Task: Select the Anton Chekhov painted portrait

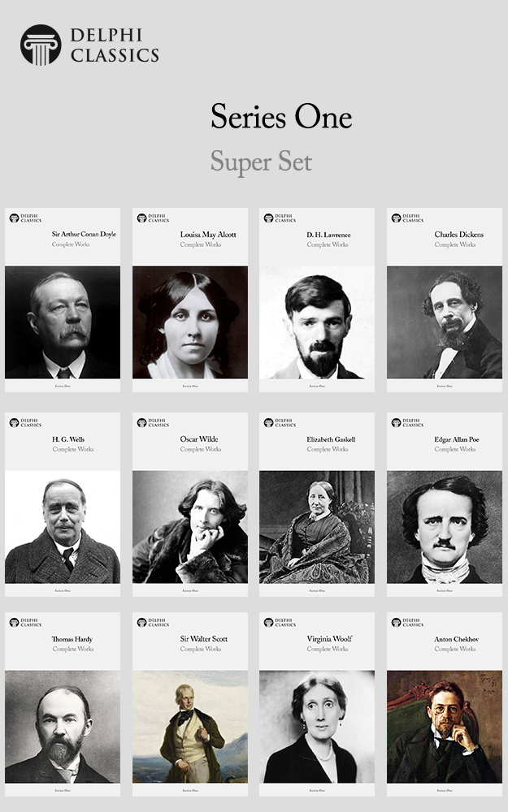Action: pyautogui.click(x=445, y=727)
